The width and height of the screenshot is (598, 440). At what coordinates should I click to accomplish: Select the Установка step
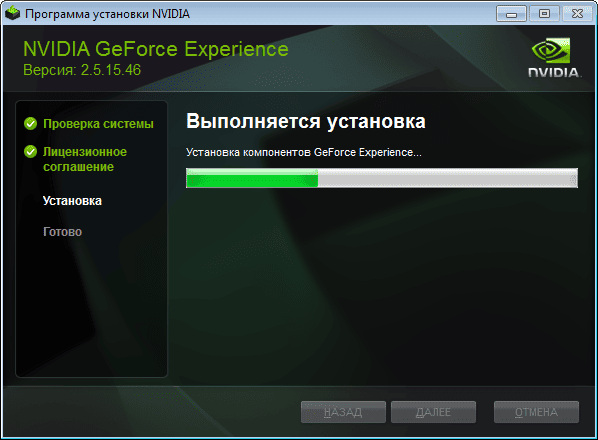(x=72, y=201)
